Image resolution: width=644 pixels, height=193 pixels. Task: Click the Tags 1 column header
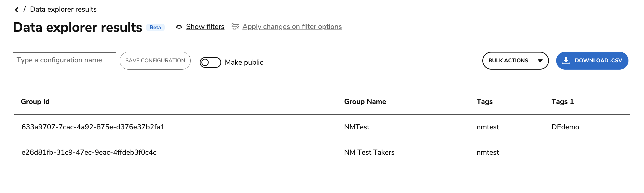[x=563, y=102]
